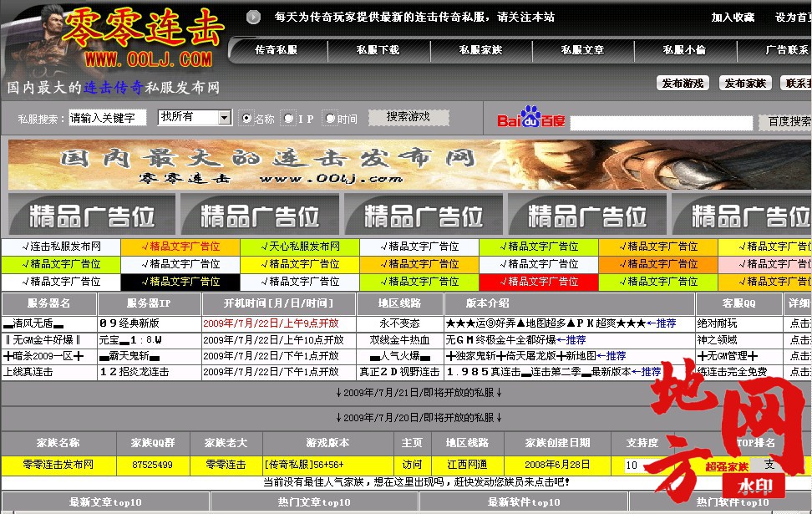The height and width of the screenshot is (514, 812).
Task: Click the 热门文章top10 header
Action: [x=314, y=502]
